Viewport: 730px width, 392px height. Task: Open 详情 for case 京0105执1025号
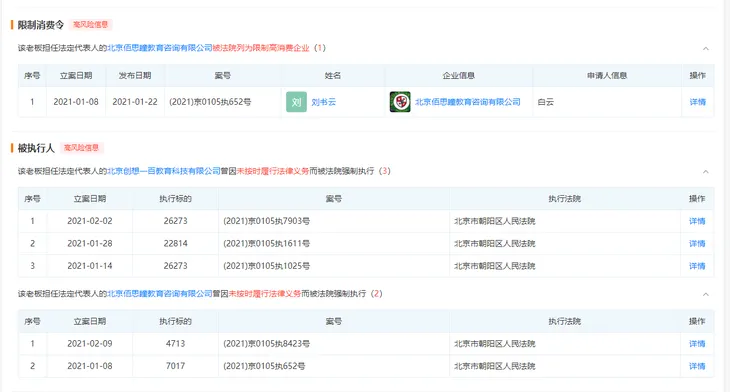[x=697, y=266]
